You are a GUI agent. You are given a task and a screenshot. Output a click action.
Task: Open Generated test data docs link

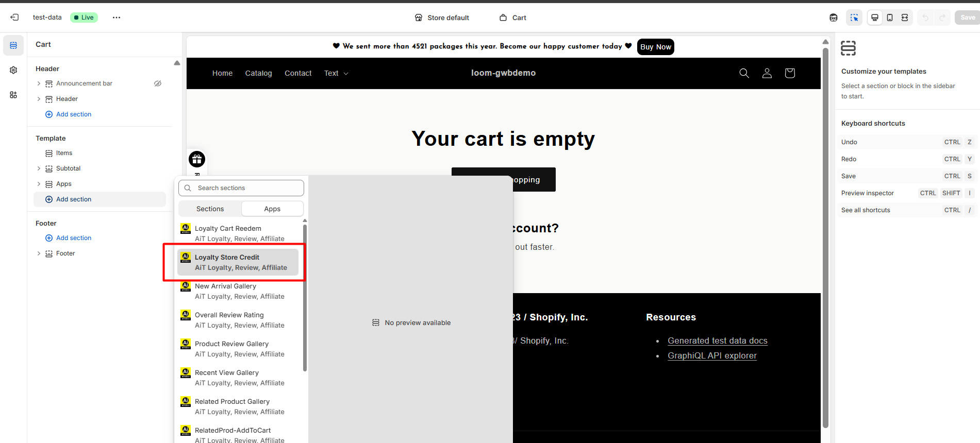coord(717,340)
